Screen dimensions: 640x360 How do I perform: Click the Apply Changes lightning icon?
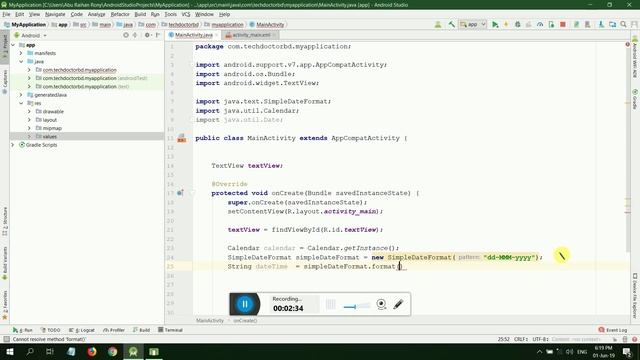506,24
